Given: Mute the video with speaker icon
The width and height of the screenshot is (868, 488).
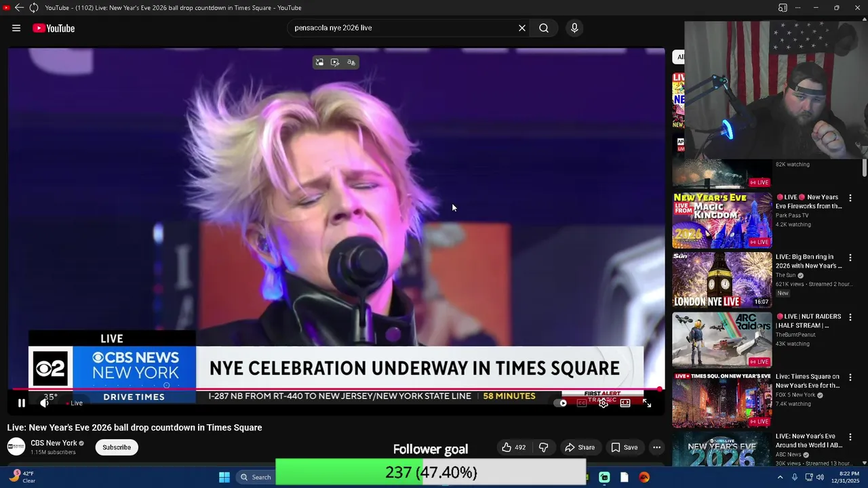Looking at the screenshot, I should click(45, 403).
